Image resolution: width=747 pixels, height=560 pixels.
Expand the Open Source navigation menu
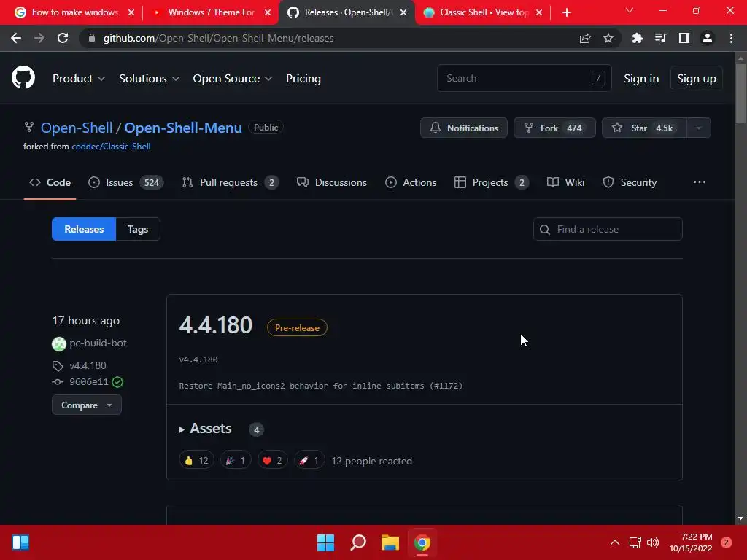point(233,79)
